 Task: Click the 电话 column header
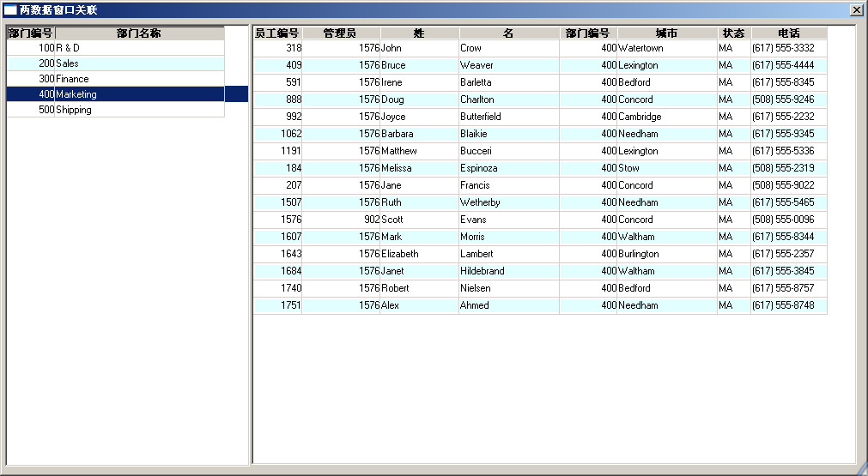788,33
